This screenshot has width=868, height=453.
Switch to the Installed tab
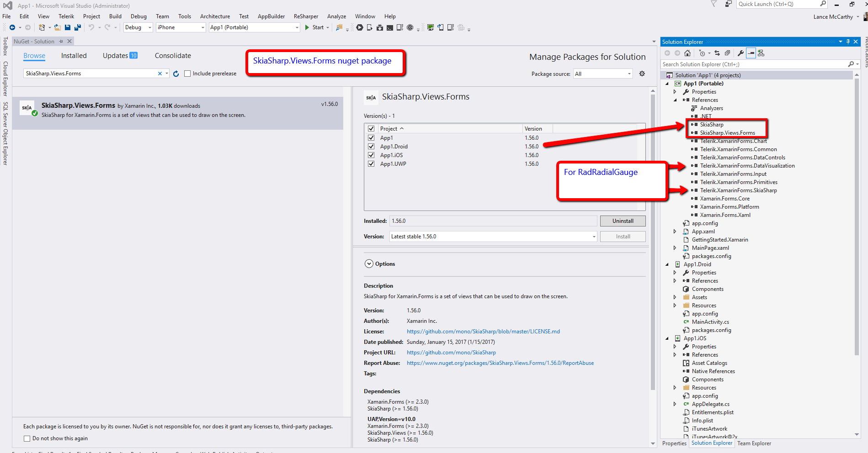point(74,56)
